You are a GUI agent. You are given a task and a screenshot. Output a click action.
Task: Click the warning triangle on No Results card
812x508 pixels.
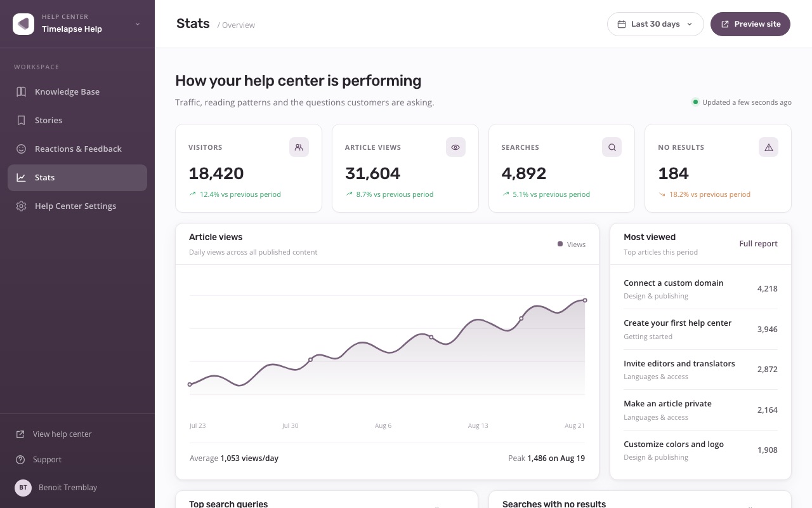coord(768,147)
